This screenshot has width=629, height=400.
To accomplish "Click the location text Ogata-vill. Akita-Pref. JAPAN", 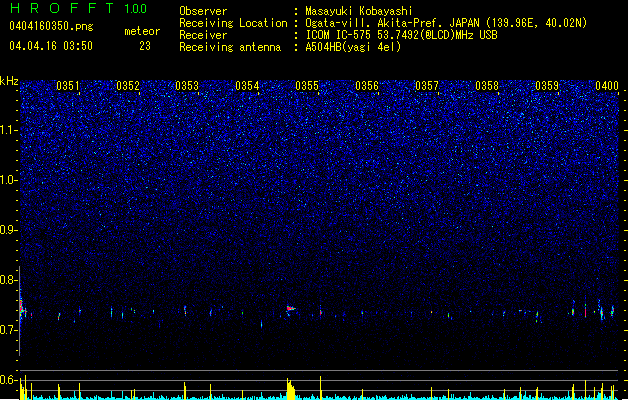I will 392,23.
